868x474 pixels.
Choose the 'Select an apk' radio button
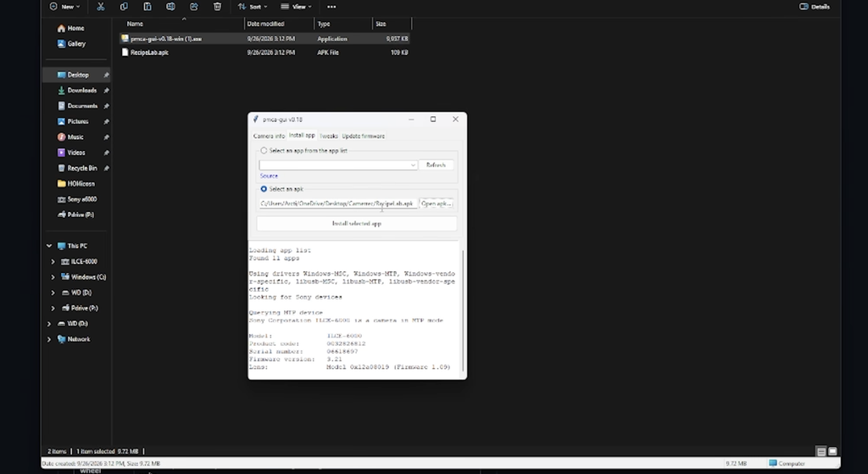(264, 189)
